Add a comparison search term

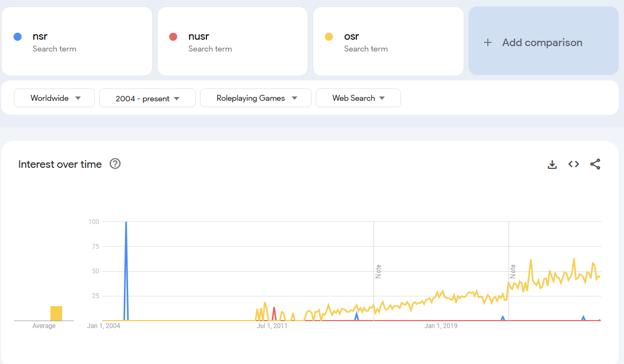[x=544, y=41]
